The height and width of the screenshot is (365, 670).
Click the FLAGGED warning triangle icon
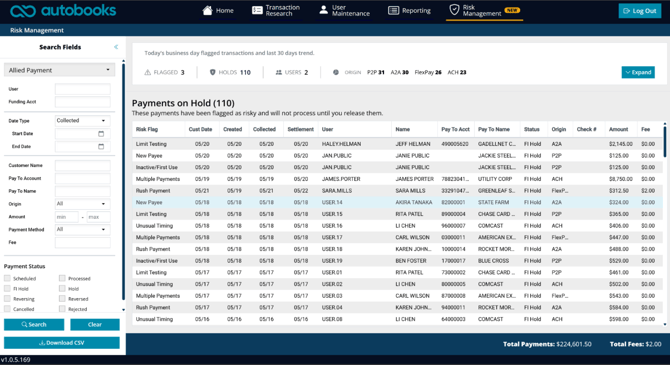(147, 73)
